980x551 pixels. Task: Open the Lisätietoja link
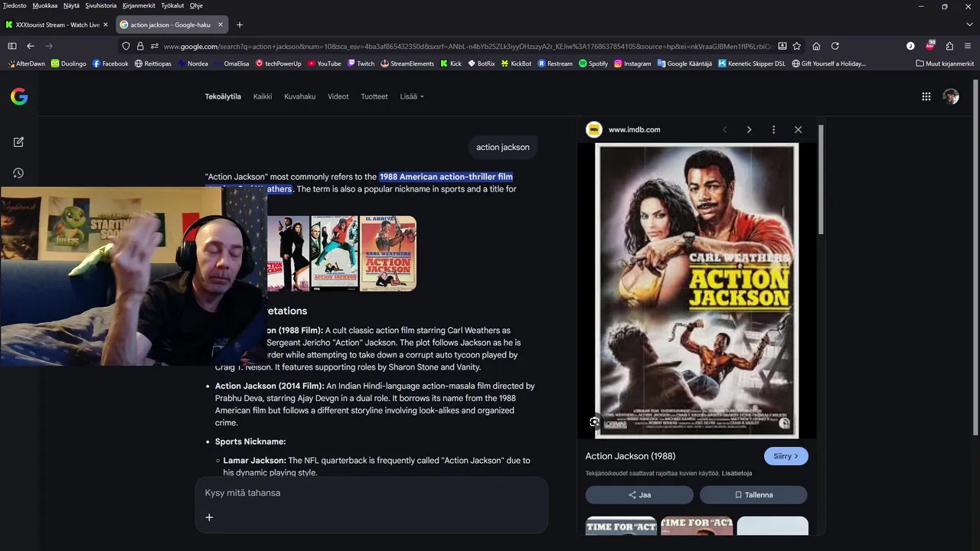pyautogui.click(x=737, y=473)
